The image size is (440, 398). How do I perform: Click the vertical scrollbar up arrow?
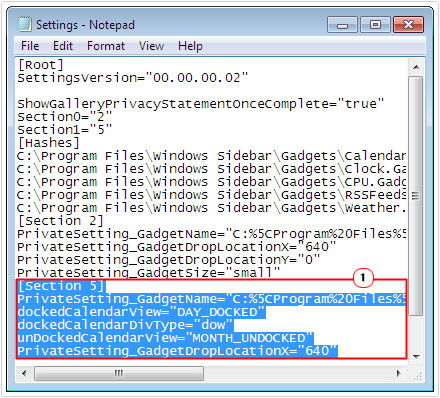click(x=416, y=67)
